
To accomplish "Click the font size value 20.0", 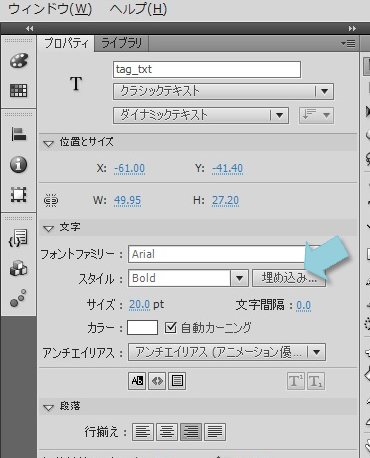I will click(139, 305).
